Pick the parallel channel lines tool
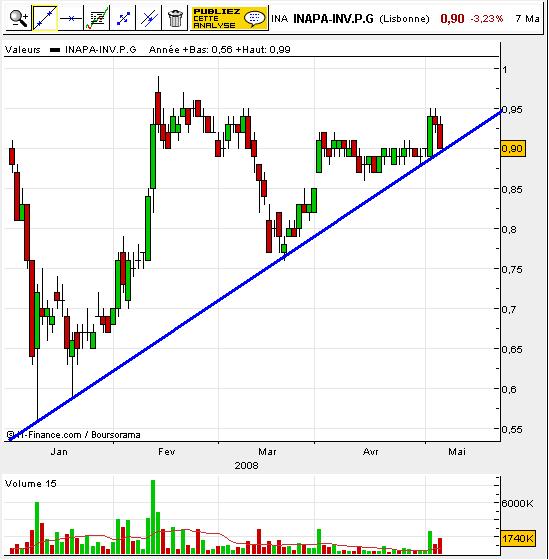 tap(149, 18)
